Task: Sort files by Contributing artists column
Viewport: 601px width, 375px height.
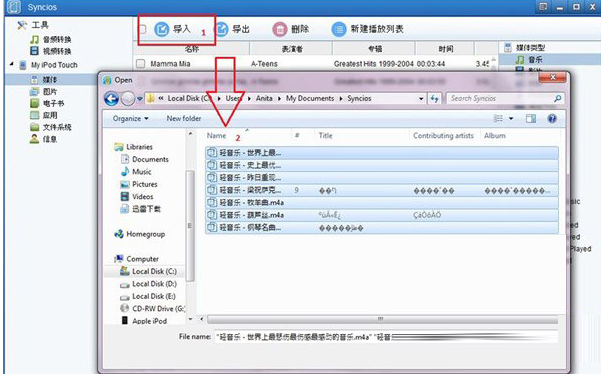Action: tap(444, 135)
